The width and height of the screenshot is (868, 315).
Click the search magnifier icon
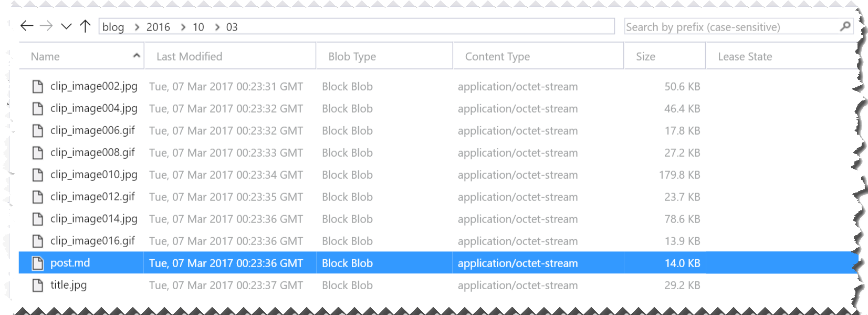(x=845, y=26)
